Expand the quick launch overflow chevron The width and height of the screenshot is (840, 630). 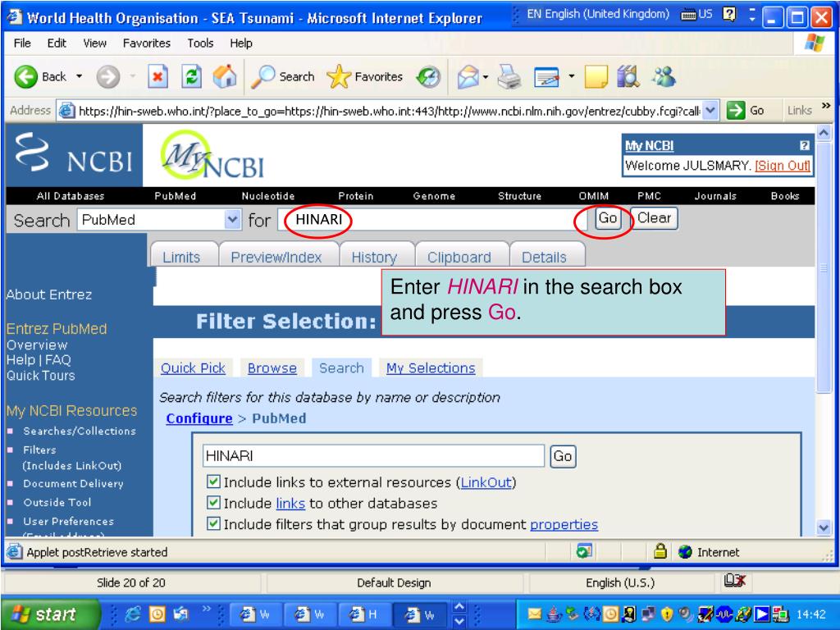[206, 609]
